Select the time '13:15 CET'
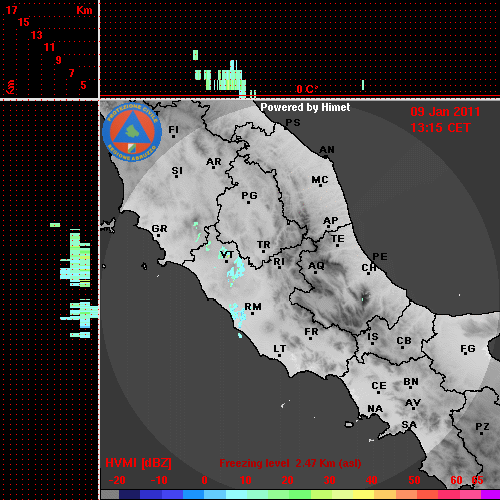500x500 pixels. (x=440, y=128)
